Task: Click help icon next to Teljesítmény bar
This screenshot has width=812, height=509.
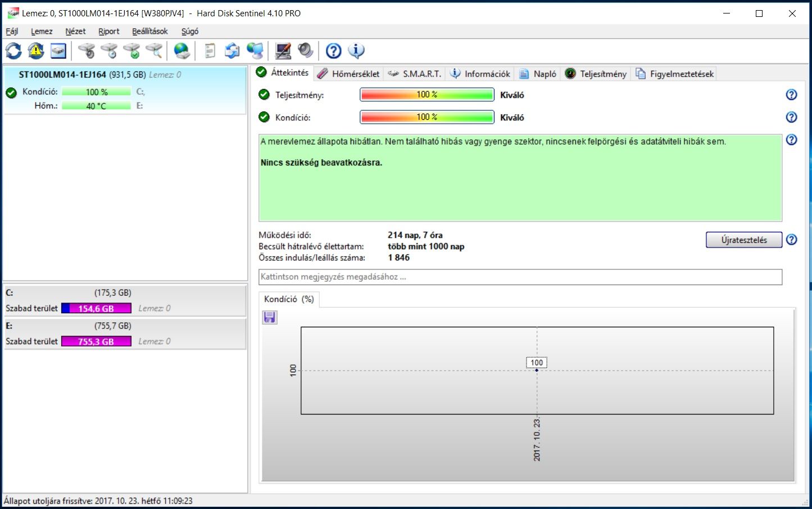Action: point(791,95)
